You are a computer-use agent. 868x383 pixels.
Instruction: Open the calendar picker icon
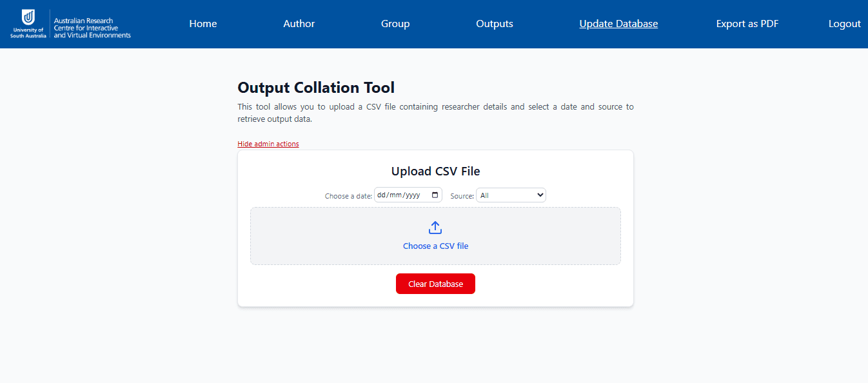click(435, 195)
